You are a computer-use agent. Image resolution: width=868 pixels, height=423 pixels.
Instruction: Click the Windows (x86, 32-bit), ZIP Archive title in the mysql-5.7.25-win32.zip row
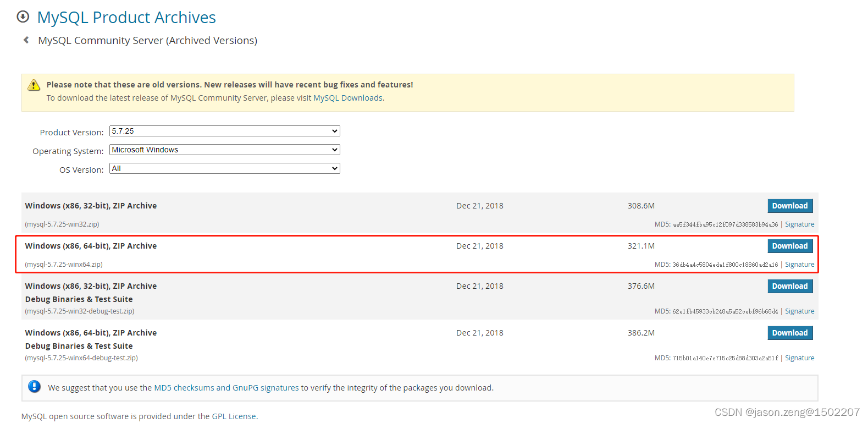pos(91,206)
